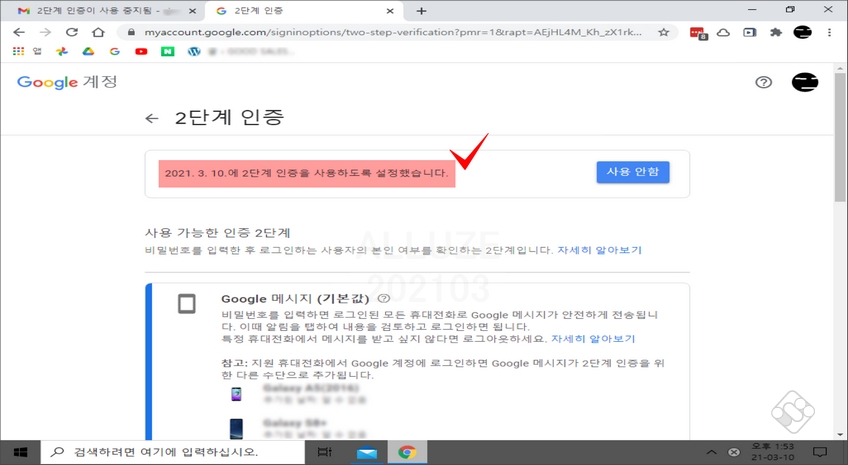Open the Windows Start menu

(x=21, y=452)
